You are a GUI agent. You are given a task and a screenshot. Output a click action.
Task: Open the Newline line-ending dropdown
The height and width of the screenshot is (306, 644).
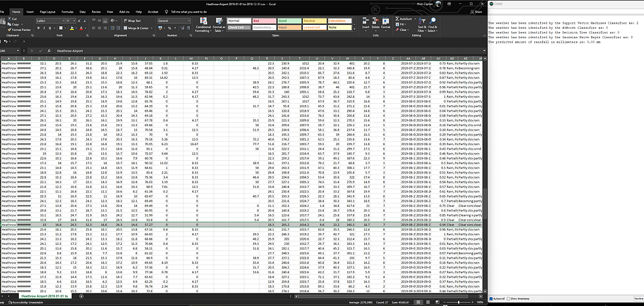[x=639, y=299]
